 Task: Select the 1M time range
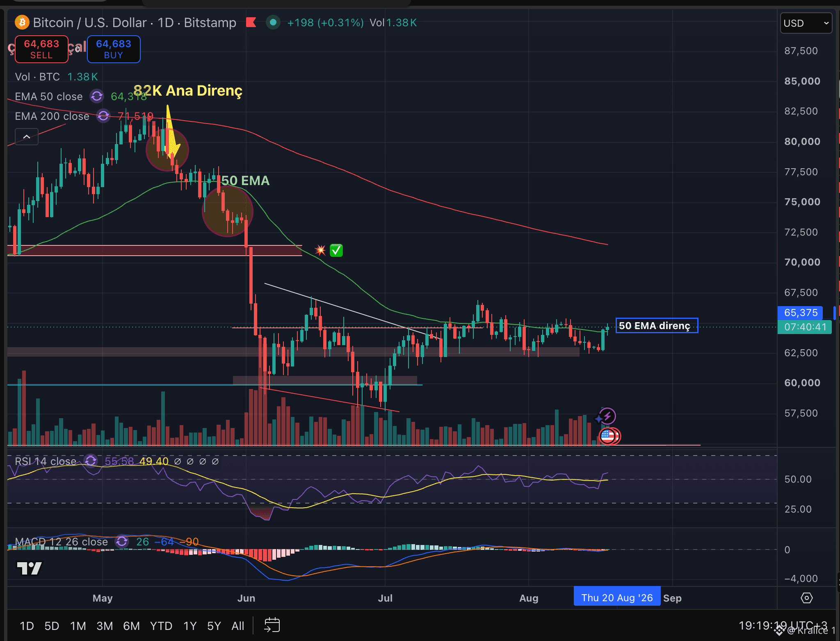[78, 626]
